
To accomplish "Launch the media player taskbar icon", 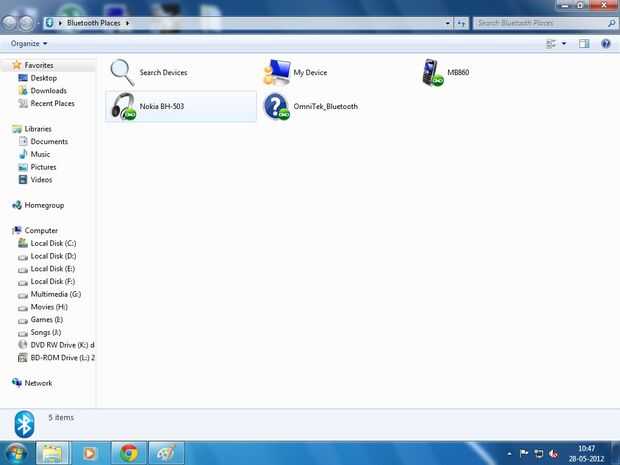I will coord(90,453).
